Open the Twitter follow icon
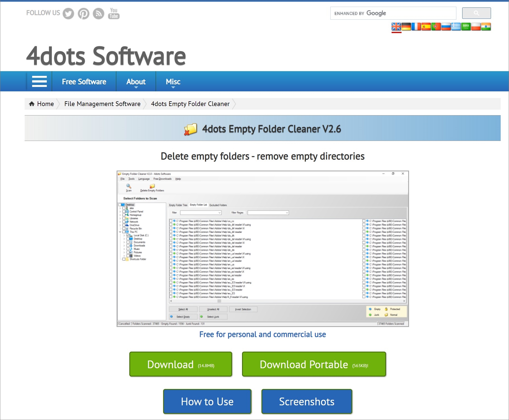The width and height of the screenshot is (509, 420). 68,14
